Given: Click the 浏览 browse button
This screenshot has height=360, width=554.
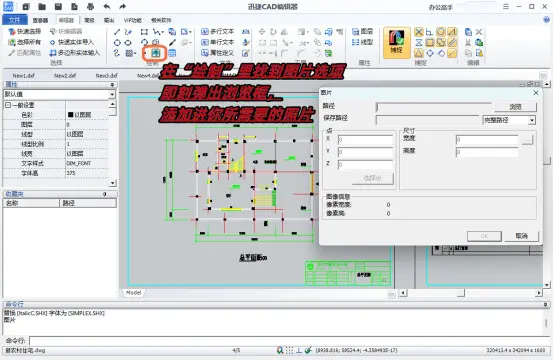Looking at the screenshot, I should click(515, 107).
